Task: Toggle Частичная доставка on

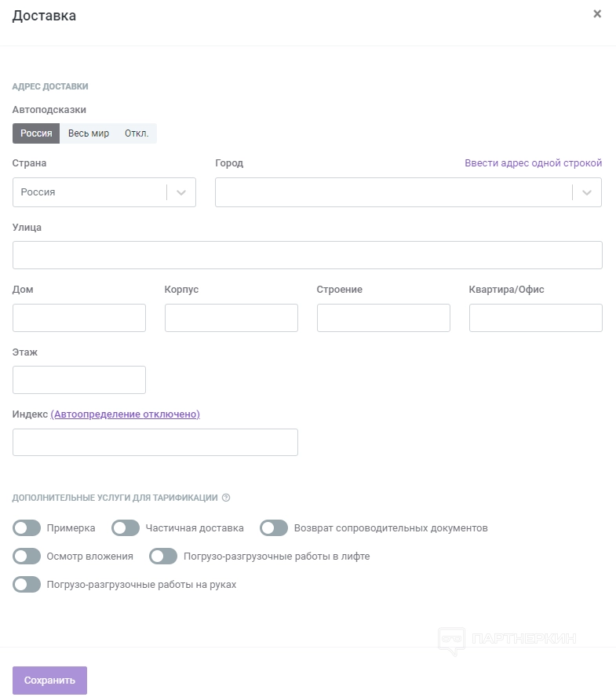Action: (126, 528)
